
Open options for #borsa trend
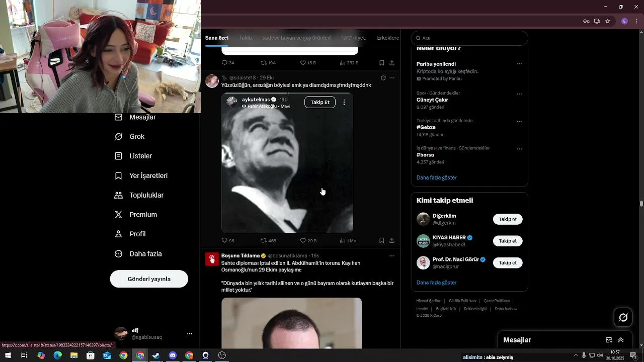coord(519,149)
